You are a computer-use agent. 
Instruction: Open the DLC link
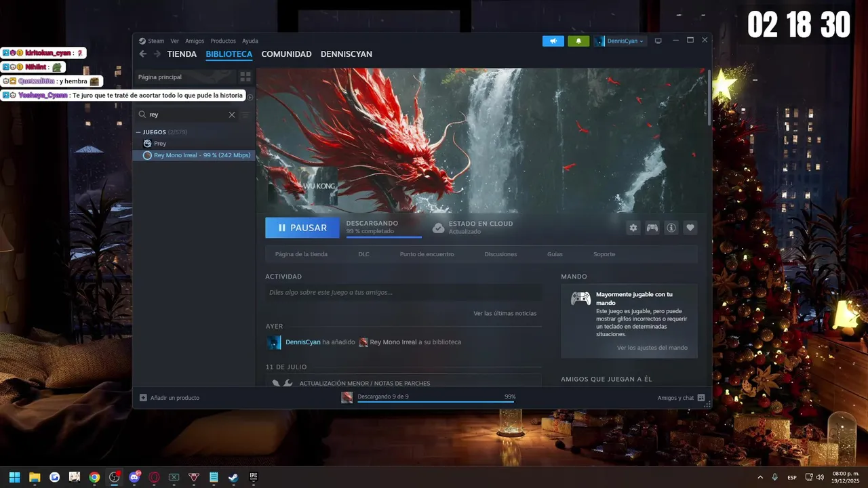(x=363, y=254)
